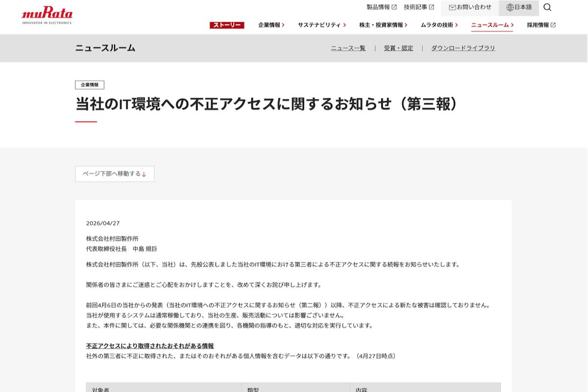Screen dimensions: 588x392
Task: Click the envelope icon beside お問い合わせ
Action: pyautogui.click(x=452, y=7)
